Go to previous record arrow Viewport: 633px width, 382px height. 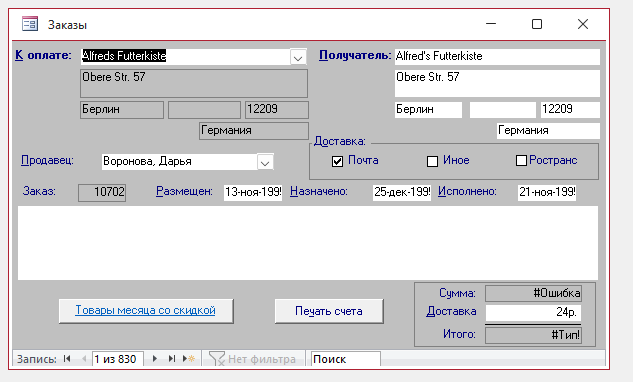[84, 359]
